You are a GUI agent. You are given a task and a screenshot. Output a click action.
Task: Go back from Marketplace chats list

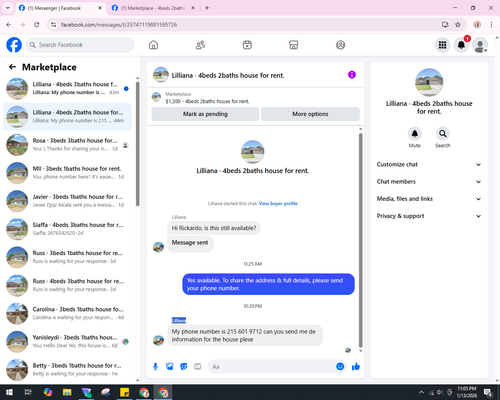click(12, 67)
